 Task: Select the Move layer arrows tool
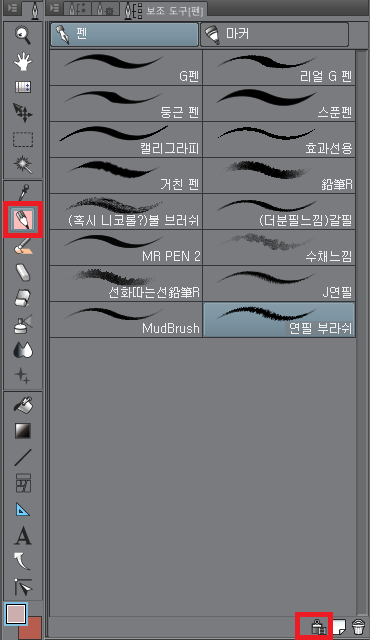tap(23, 113)
